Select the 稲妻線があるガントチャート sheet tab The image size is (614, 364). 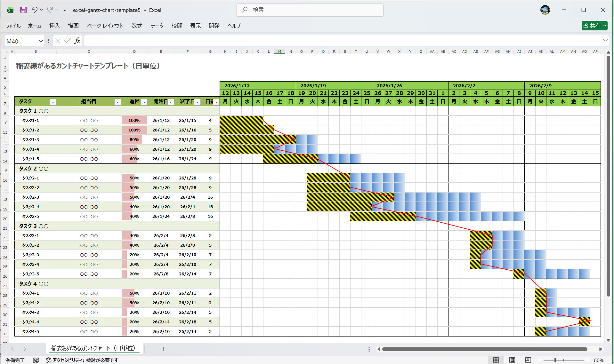(x=93, y=348)
